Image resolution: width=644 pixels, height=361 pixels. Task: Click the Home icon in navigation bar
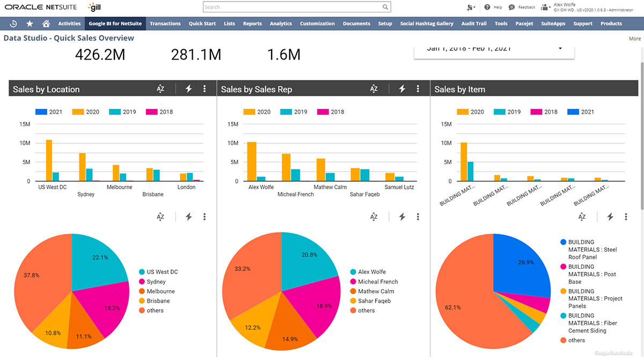tap(45, 24)
